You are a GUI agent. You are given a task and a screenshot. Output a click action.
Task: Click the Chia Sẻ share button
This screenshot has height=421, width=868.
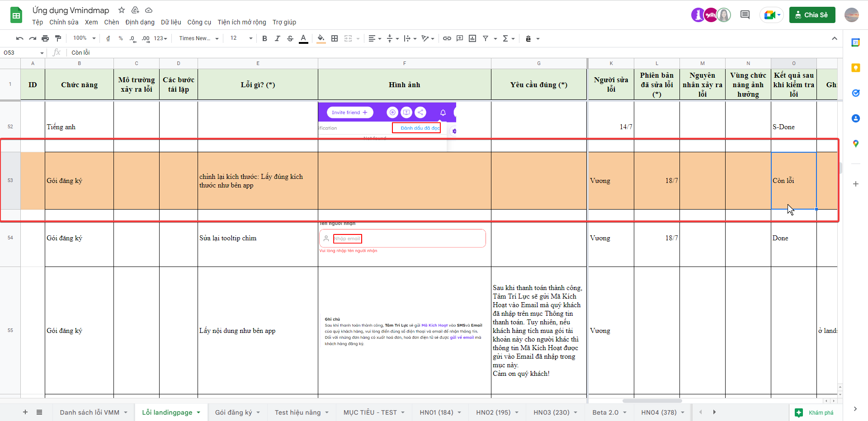pyautogui.click(x=812, y=15)
